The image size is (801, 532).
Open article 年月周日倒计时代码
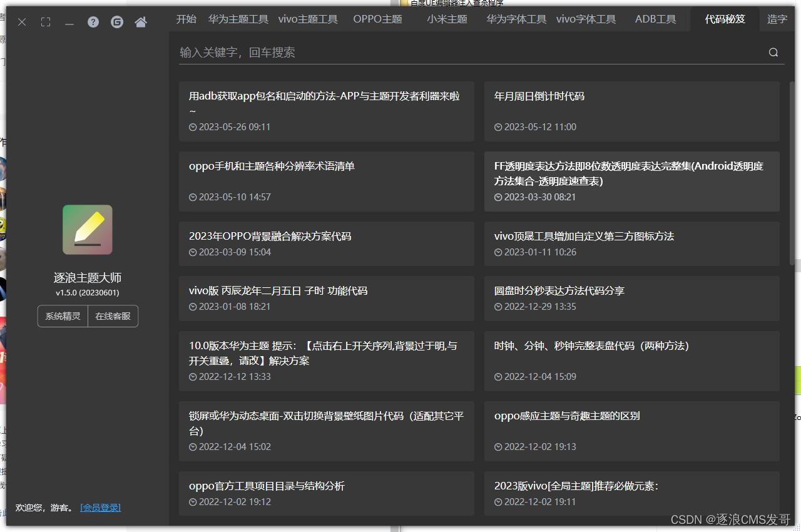click(632, 111)
